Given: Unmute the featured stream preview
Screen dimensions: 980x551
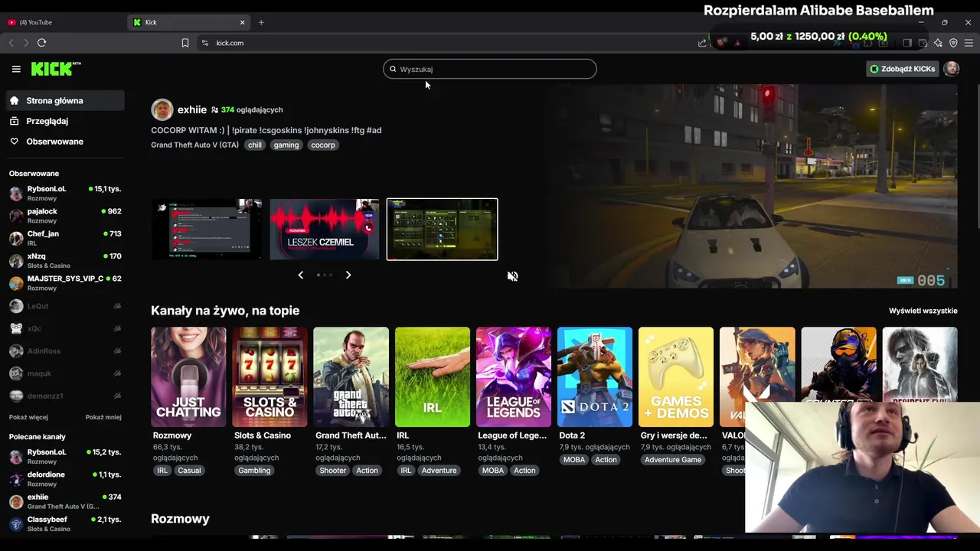Looking at the screenshot, I should [513, 276].
